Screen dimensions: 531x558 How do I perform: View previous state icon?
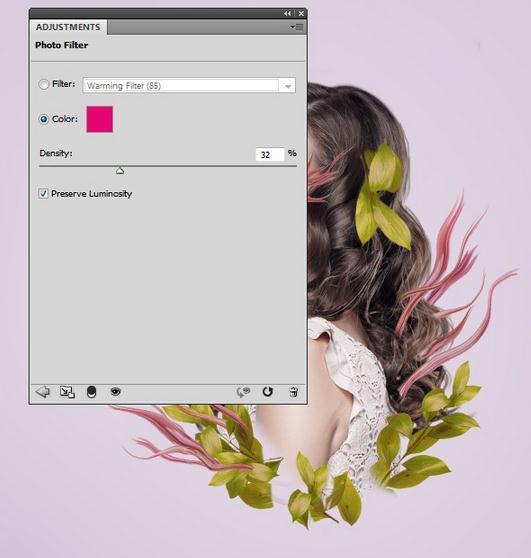pos(243,392)
